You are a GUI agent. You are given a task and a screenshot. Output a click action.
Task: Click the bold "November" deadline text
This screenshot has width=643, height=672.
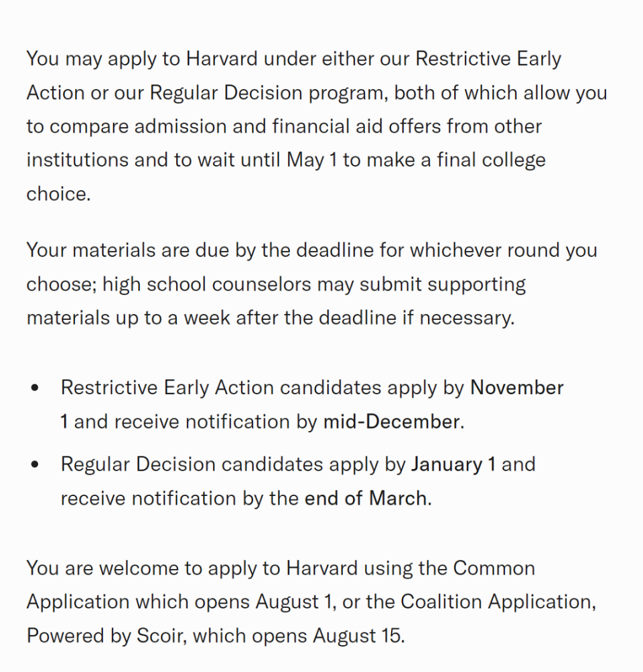click(x=517, y=388)
